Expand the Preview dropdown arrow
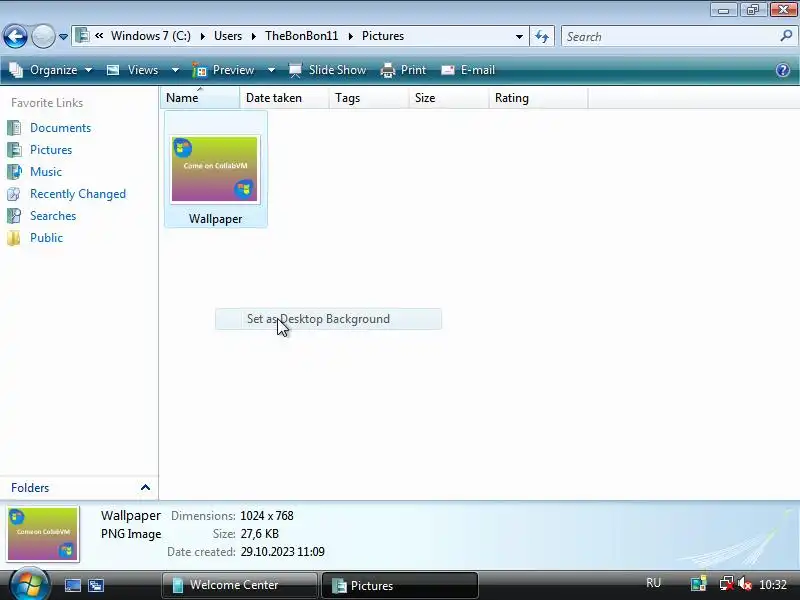Image resolution: width=800 pixels, height=600 pixels. tap(271, 70)
